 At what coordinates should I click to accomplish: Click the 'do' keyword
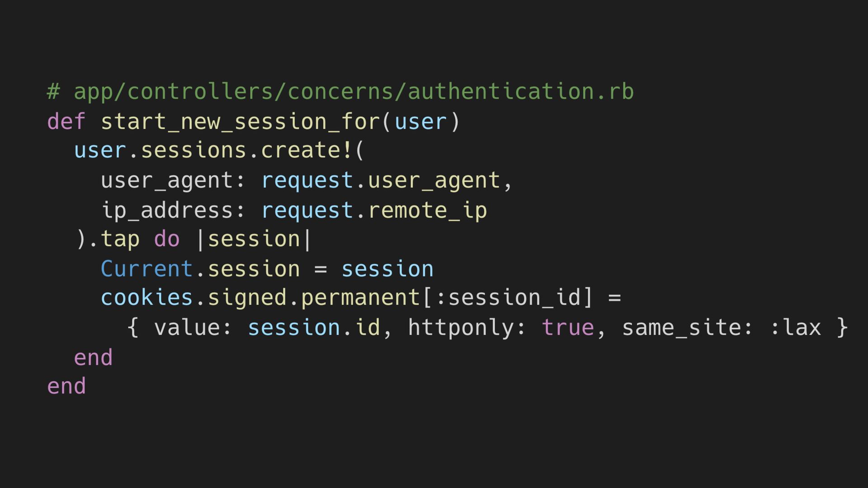click(167, 239)
